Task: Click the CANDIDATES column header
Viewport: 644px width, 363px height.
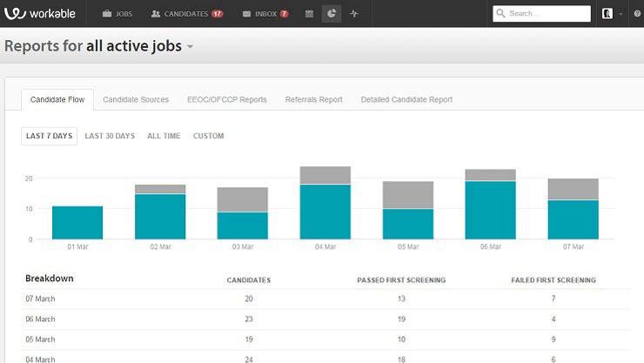Action: pos(249,280)
